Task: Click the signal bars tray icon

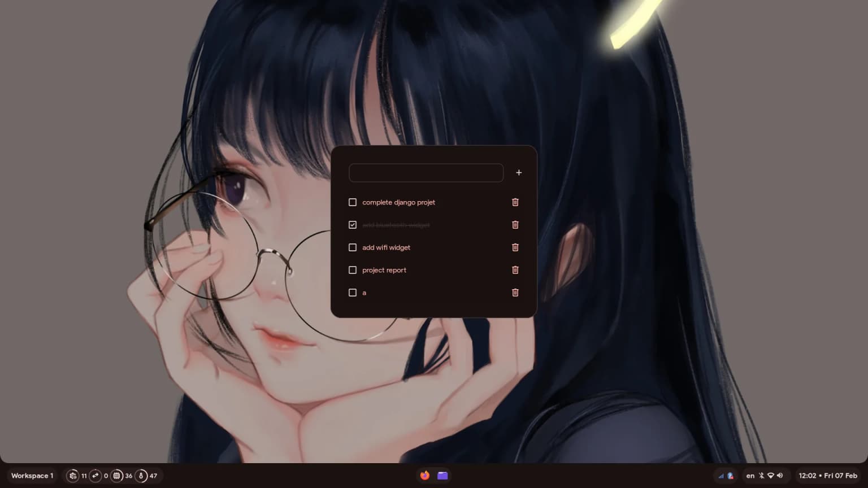Action: pyautogui.click(x=721, y=476)
